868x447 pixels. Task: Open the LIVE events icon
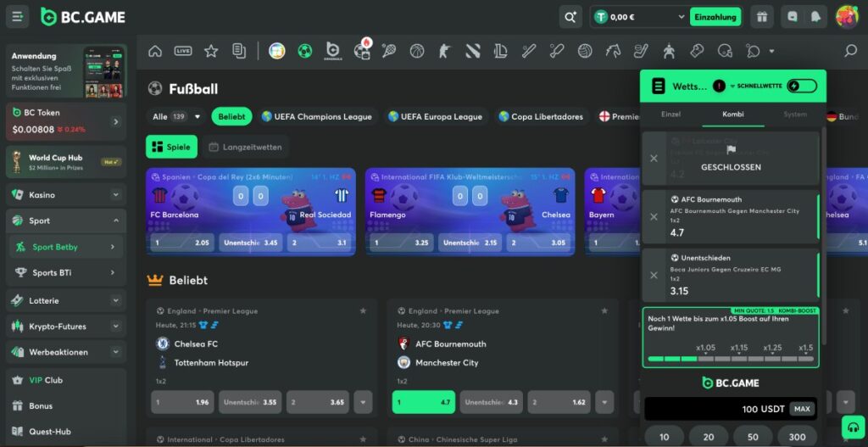pos(183,52)
